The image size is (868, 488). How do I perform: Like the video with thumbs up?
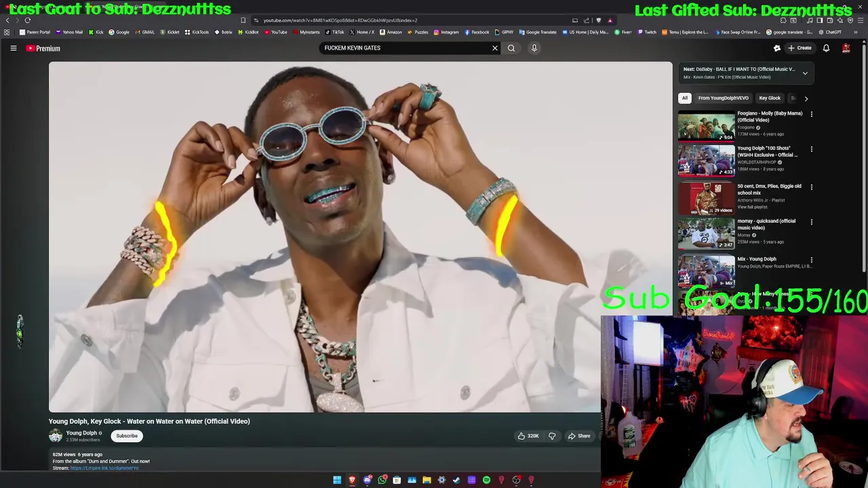point(528,436)
